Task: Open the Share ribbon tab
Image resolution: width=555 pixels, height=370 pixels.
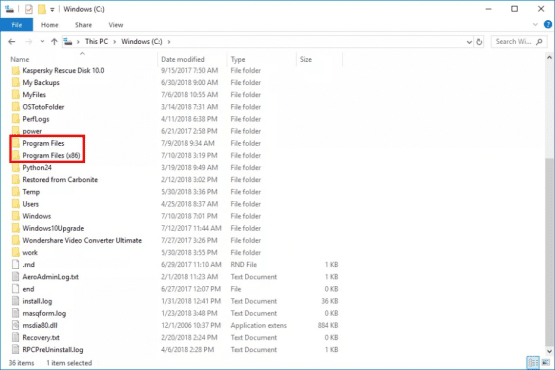Action: coord(83,25)
